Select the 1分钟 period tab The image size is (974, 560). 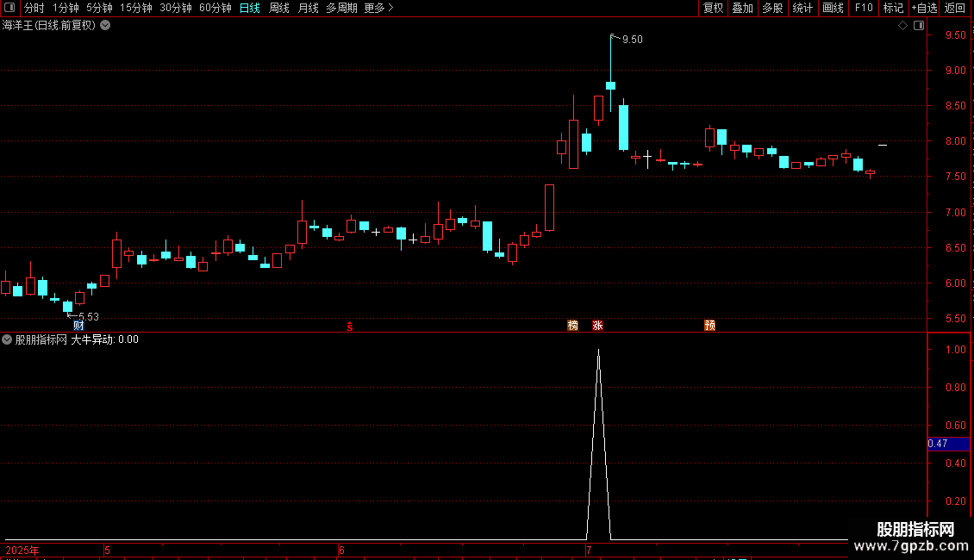66,8
